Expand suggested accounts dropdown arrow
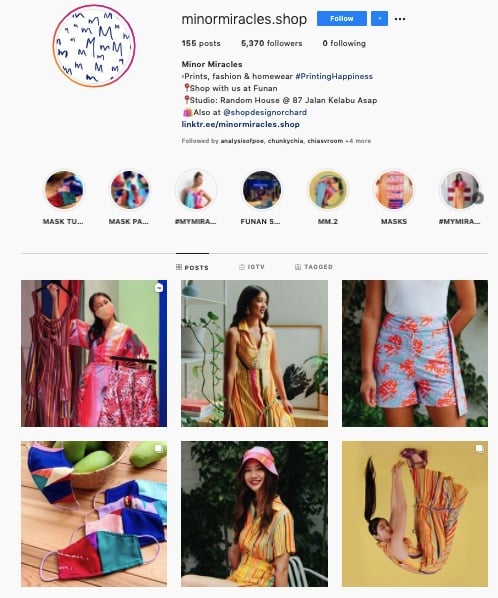Viewport: 498px width, 598px height. tap(379, 18)
